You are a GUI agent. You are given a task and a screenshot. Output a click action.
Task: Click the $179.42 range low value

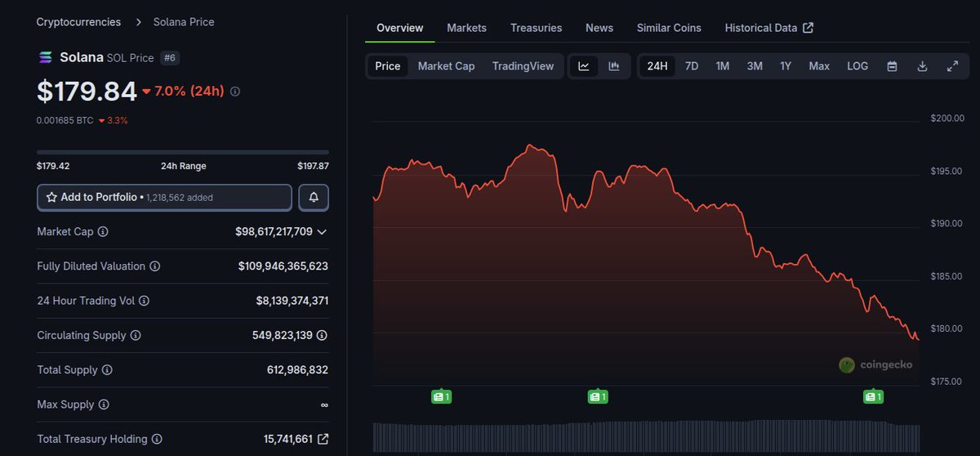click(53, 166)
